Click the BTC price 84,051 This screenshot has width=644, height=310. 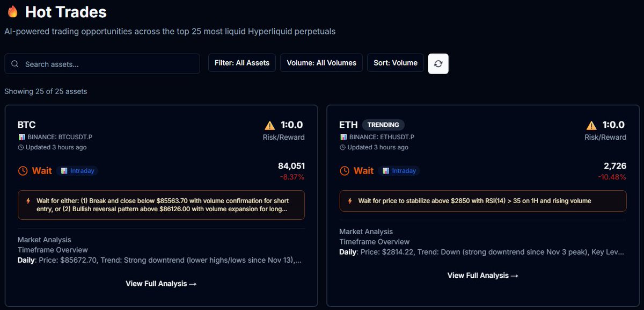(291, 166)
